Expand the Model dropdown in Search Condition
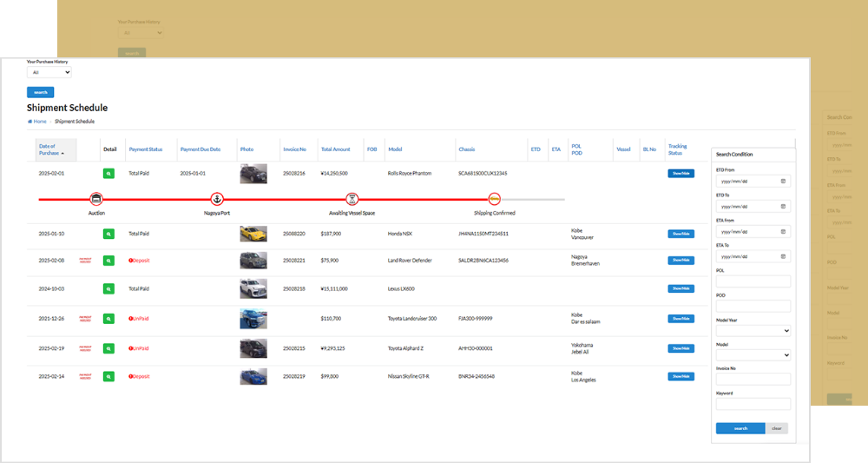868x463 pixels. (753, 355)
